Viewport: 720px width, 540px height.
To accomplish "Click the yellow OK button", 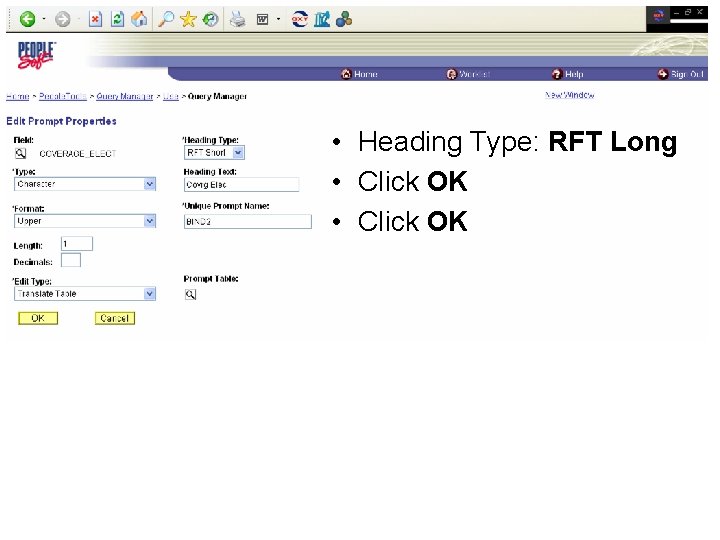I will point(38,318).
